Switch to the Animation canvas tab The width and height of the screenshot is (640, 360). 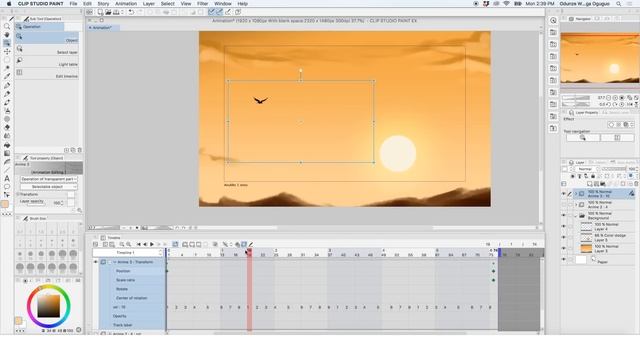[x=103, y=28]
